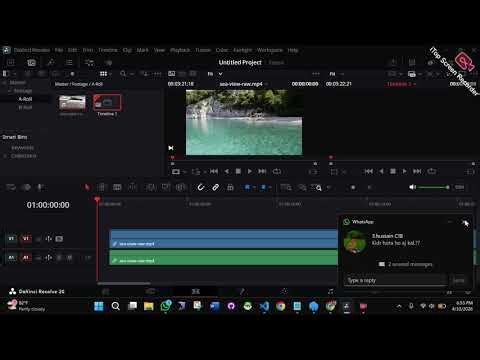
Task: Stop playback in source viewer
Action: tap(238, 171)
